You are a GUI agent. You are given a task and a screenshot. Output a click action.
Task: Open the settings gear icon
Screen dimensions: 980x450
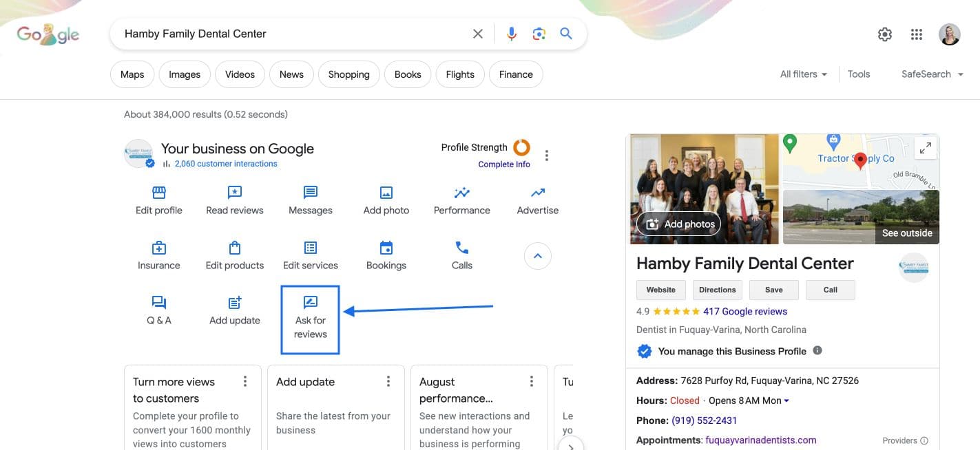pyautogui.click(x=885, y=34)
